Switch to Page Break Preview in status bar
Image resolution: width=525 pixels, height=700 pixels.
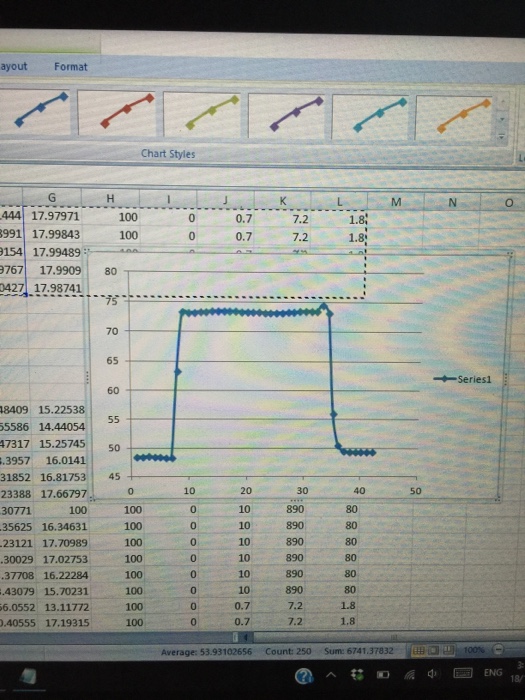[448, 650]
